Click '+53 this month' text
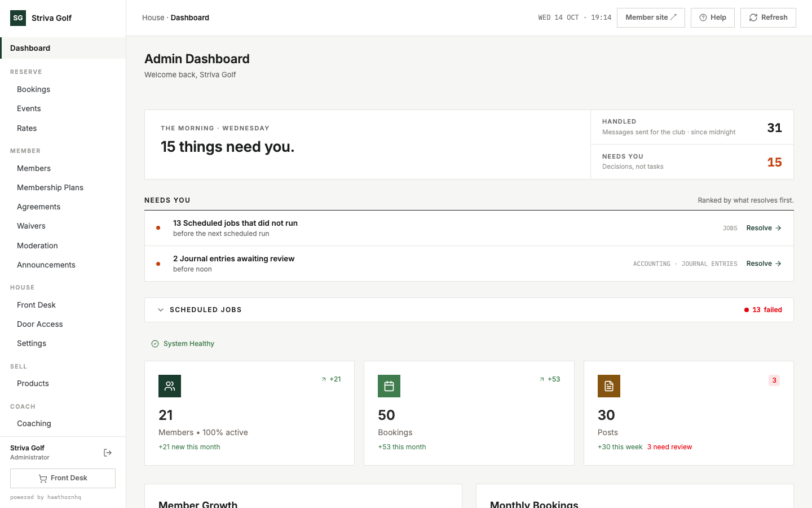 (402, 447)
